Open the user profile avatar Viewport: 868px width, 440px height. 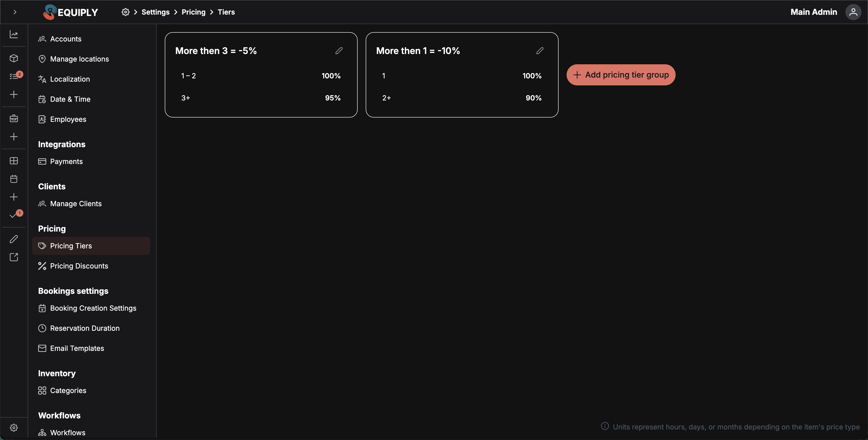pos(853,12)
